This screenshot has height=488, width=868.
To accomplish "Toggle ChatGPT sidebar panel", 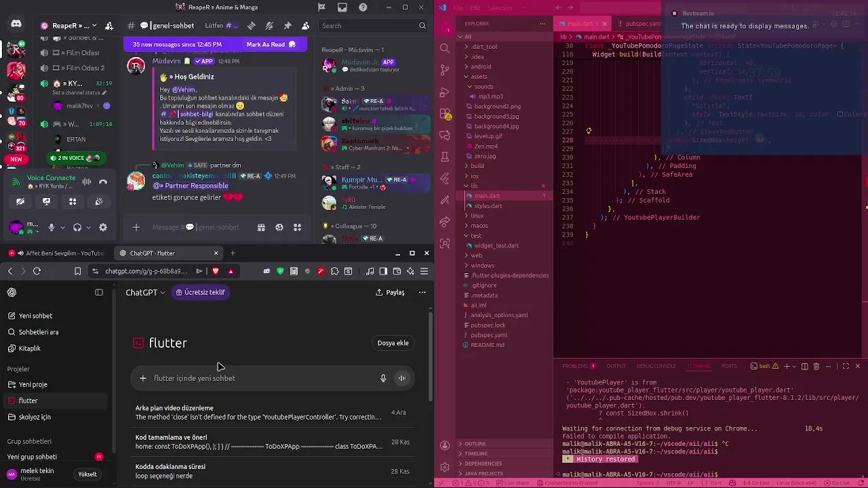I will pyautogui.click(x=99, y=292).
